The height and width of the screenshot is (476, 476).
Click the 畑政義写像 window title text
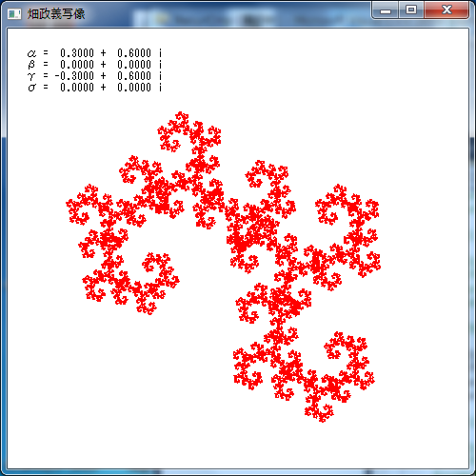point(56,13)
